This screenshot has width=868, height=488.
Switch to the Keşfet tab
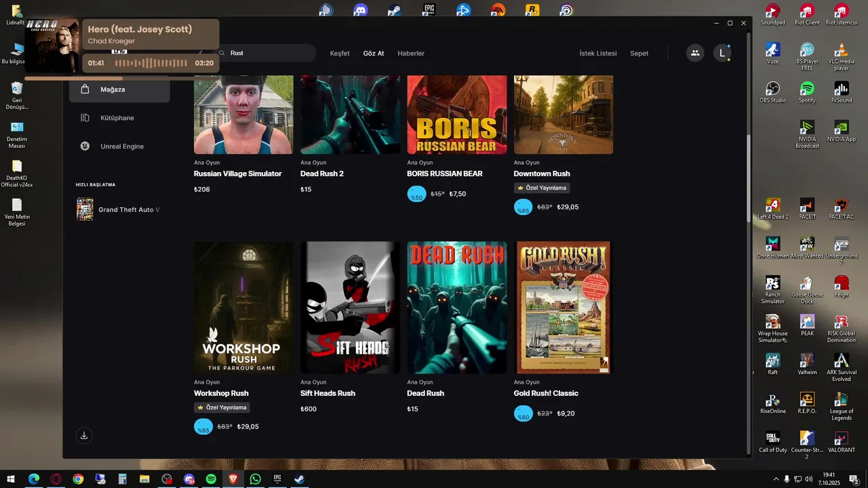[x=340, y=54]
